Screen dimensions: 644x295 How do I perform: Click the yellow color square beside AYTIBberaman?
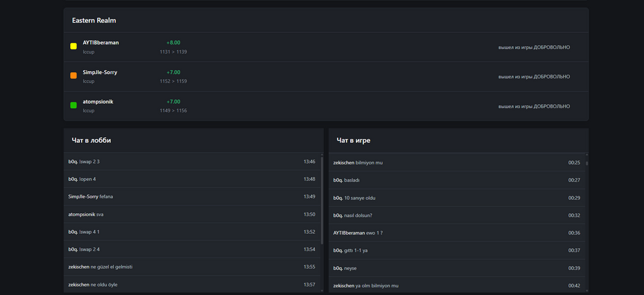[73, 46]
